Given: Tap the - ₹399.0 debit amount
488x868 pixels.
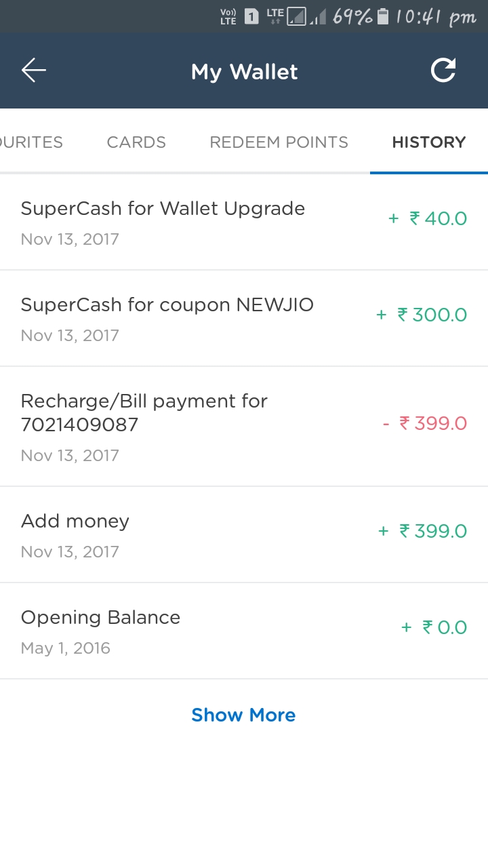Looking at the screenshot, I should pos(425,424).
